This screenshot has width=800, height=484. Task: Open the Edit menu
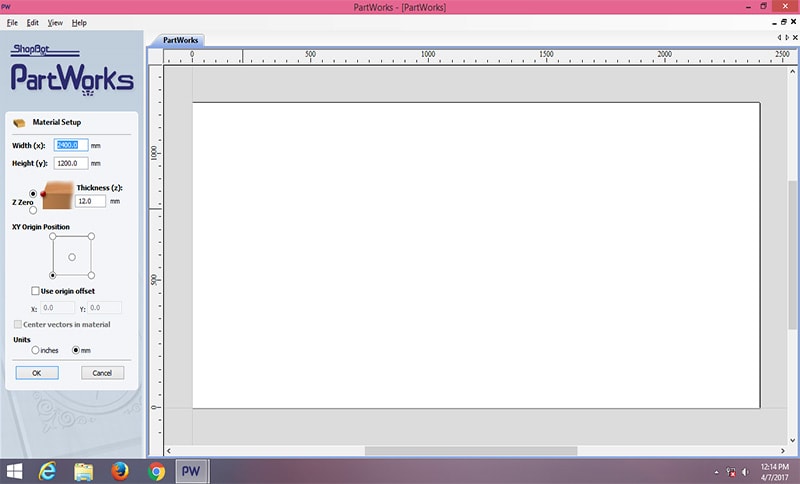click(33, 23)
